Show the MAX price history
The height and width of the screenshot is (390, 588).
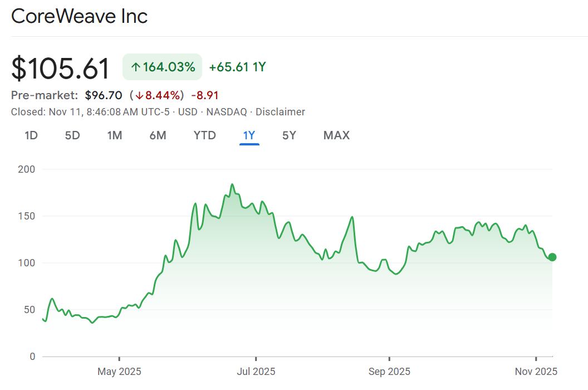(x=336, y=135)
